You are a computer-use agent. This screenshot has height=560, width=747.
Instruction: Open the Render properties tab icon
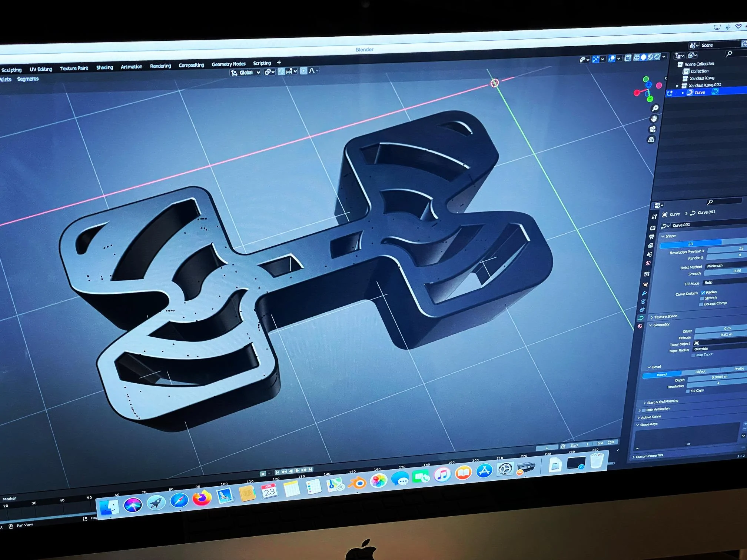click(653, 227)
